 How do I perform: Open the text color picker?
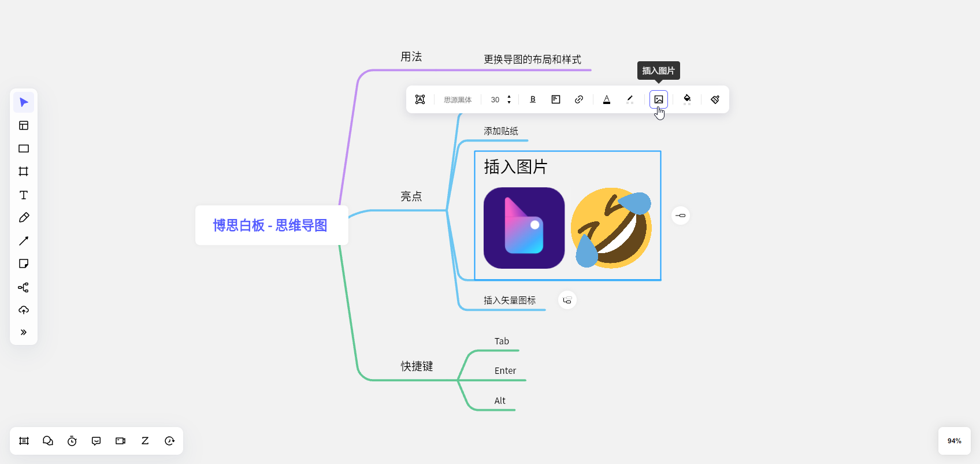tap(607, 99)
